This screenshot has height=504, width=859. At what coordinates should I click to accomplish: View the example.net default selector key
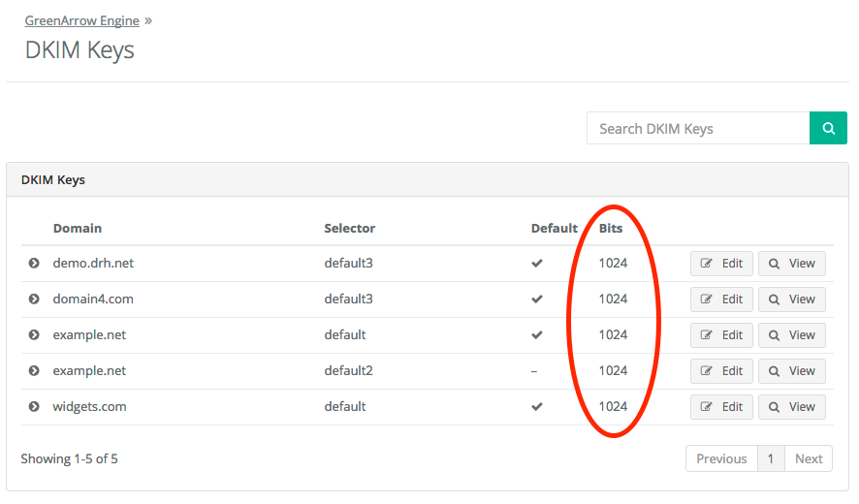[791, 335]
